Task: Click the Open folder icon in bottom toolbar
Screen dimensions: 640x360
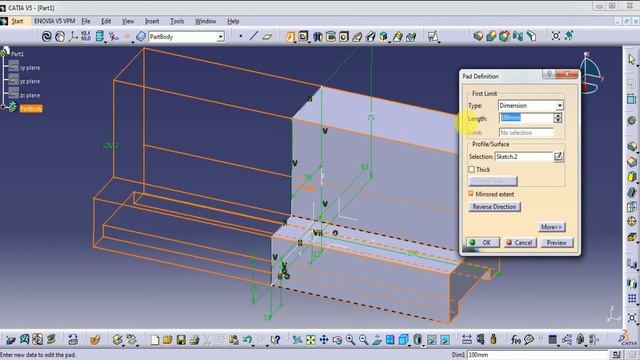Action: (168, 340)
